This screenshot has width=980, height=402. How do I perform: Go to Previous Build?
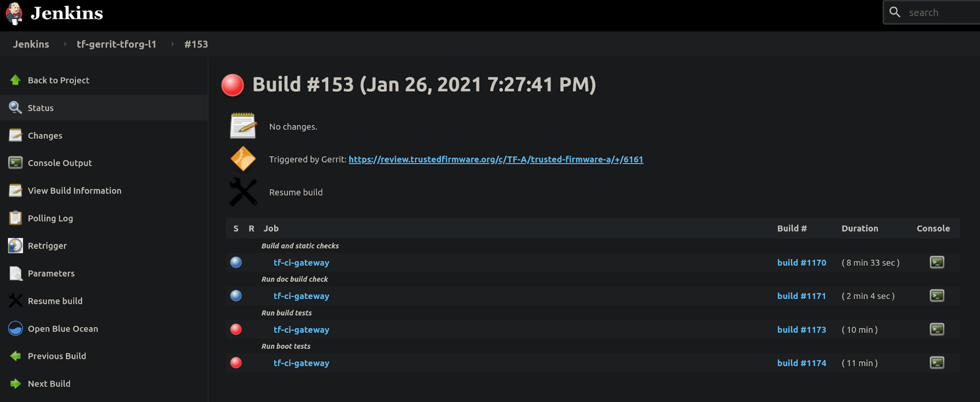[x=56, y=356]
